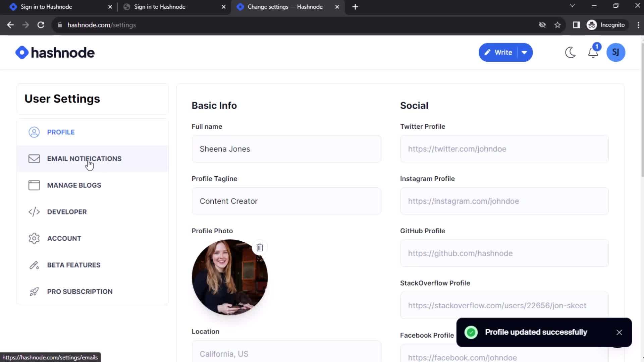Open the Account settings section
This screenshot has width=644, height=362.
click(93, 238)
